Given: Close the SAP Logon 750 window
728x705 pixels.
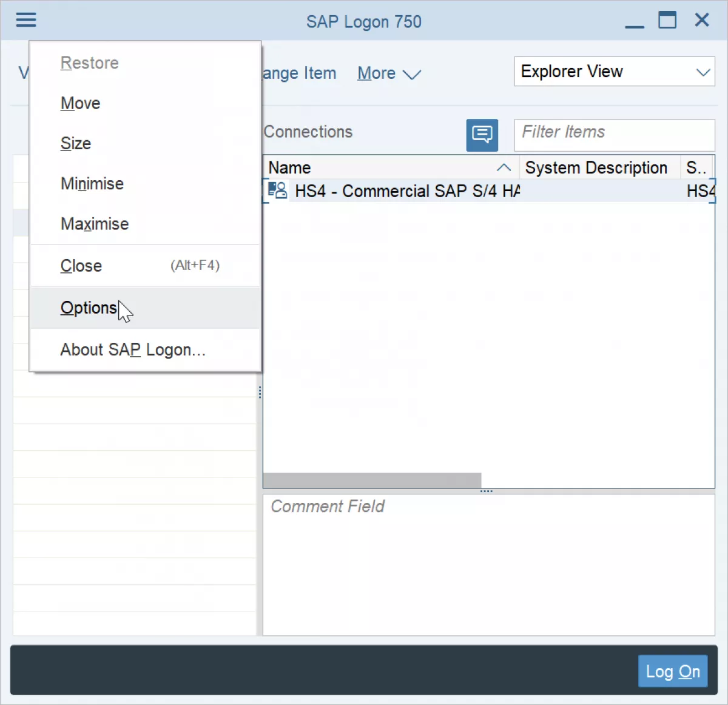Looking at the screenshot, I should click(702, 20).
